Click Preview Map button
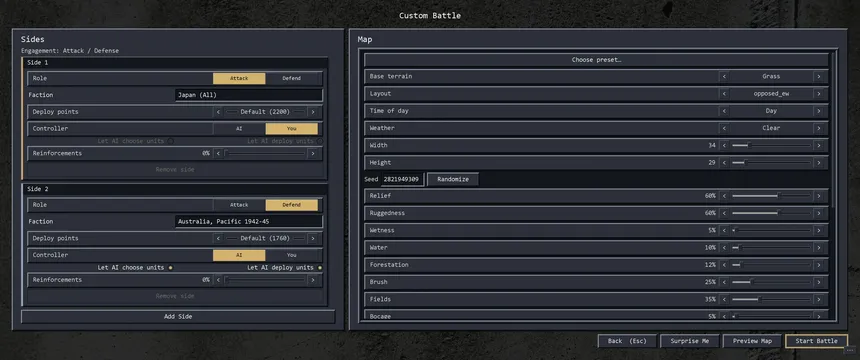860x360 pixels. click(x=752, y=341)
